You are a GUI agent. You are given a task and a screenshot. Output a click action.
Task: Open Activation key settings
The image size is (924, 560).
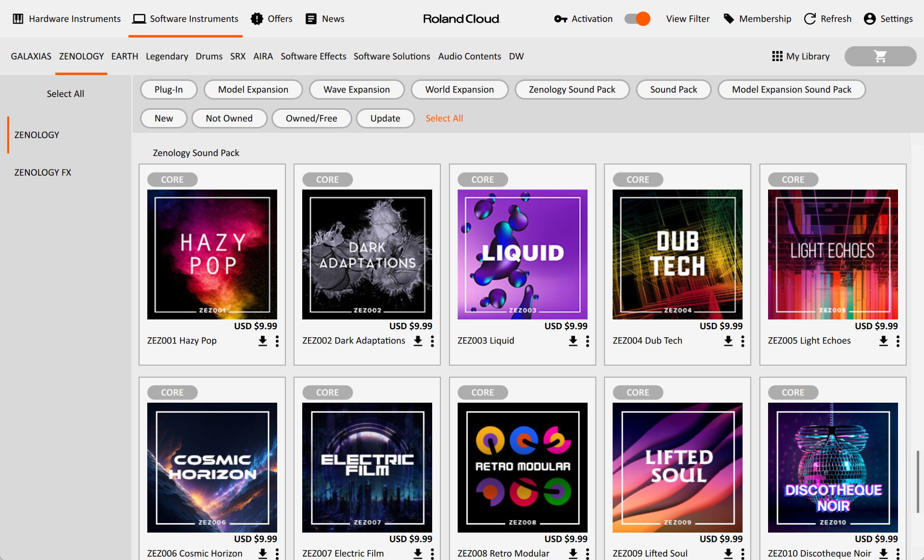pos(583,19)
